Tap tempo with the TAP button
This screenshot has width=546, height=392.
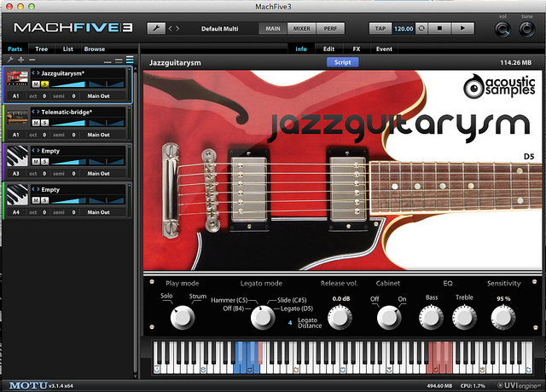(x=380, y=28)
